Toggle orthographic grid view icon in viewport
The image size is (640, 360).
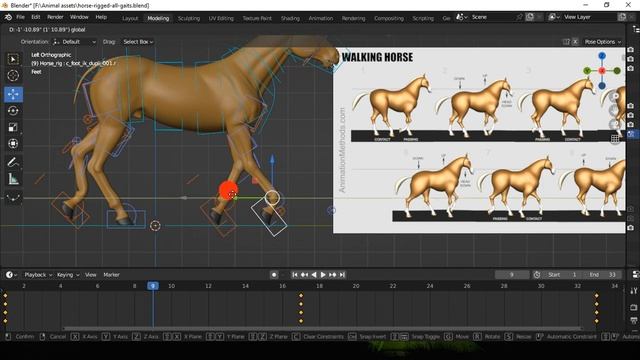[x=615, y=139]
